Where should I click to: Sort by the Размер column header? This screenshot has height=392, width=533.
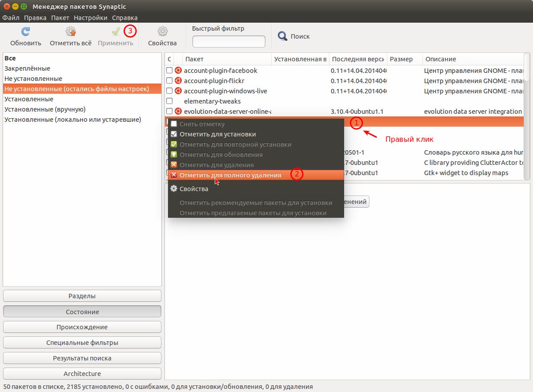click(405, 59)
